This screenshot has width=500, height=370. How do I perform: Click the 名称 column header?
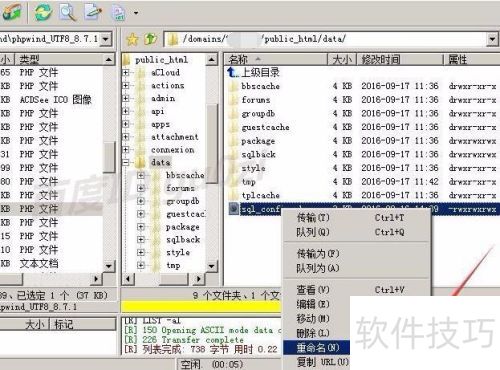275,60
